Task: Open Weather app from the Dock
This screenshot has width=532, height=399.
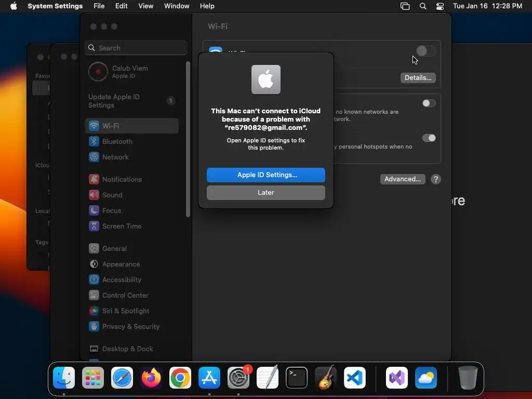Action: pyautogui.click(x=426, y=378)
